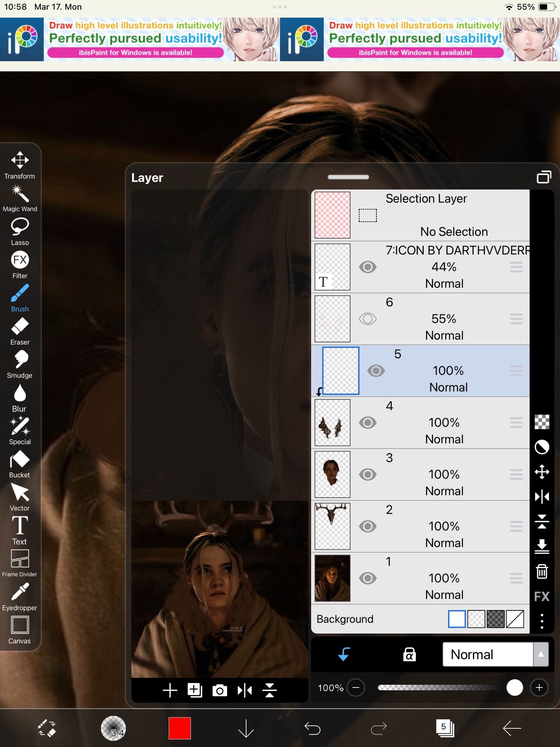The height and width of the screenshot is (747, 560).
Task: Select layer 4 thumbnail
Action: click(x=332, y=423)
